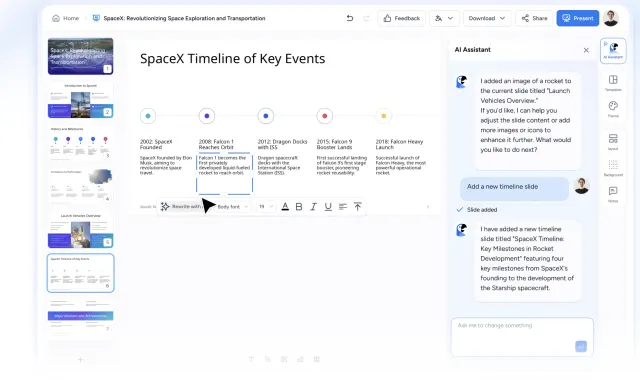The width and height of the screenshot is (640, 384).
Task: Go to Home breadcrumb
Action: coord(66,18)
